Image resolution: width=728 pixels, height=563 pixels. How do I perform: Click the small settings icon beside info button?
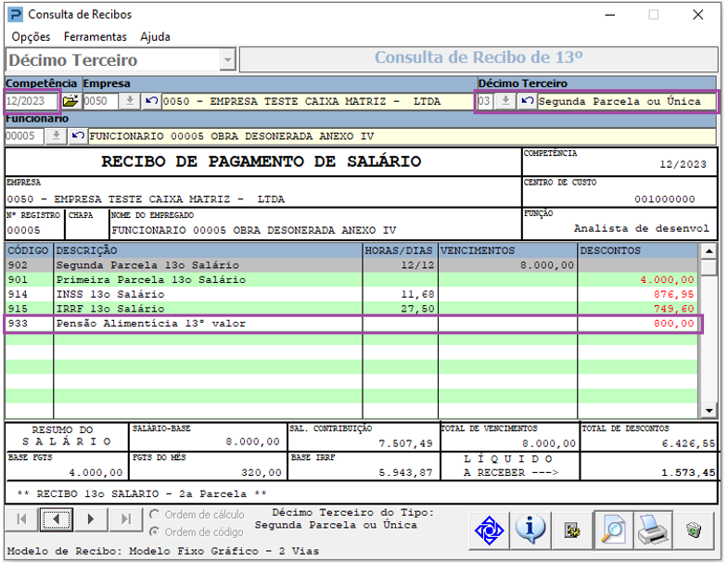point(572,530)
